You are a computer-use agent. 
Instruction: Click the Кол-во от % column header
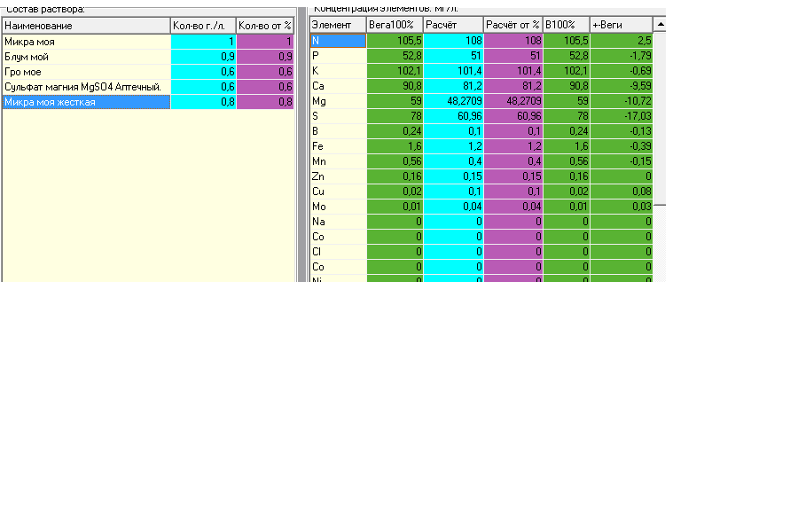pyautogui.click(x=264, y=26)
